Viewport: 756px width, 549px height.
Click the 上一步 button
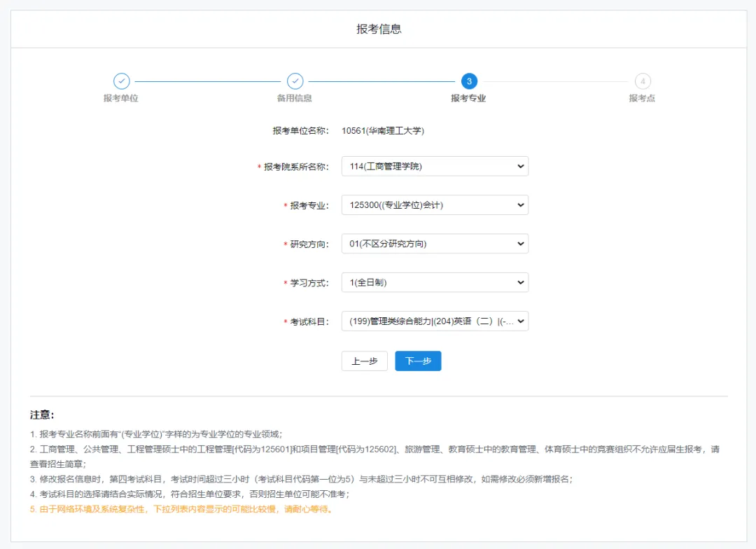[365, 361]
